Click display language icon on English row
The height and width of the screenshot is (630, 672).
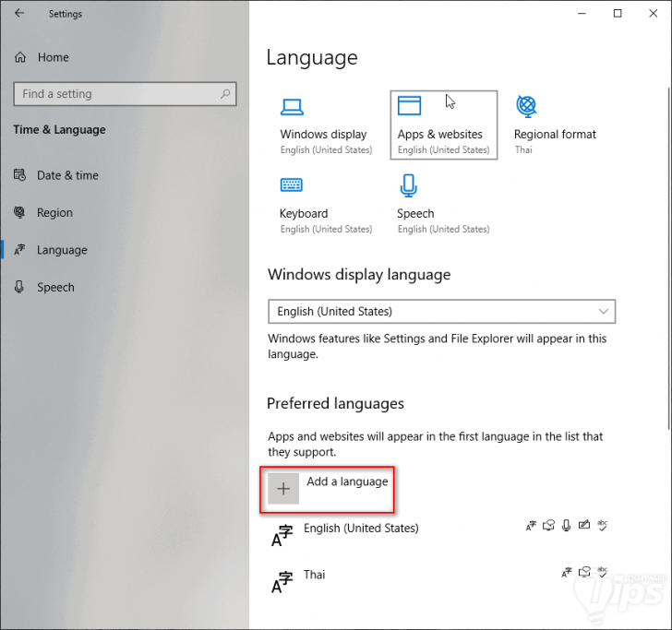[531, 526]
